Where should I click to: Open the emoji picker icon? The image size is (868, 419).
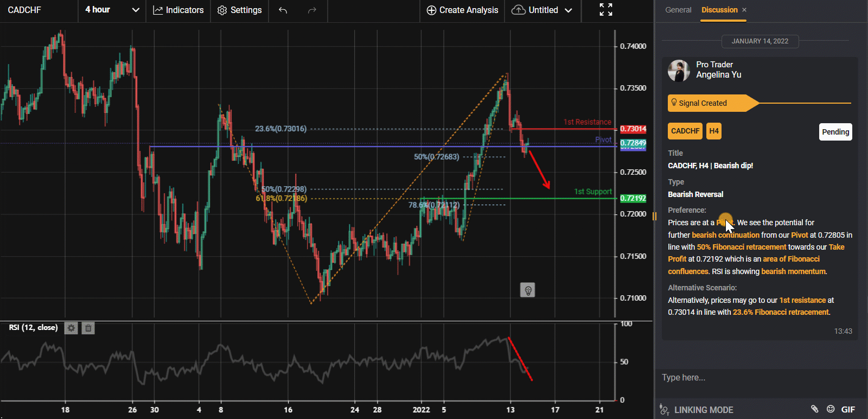pos(831,409)
